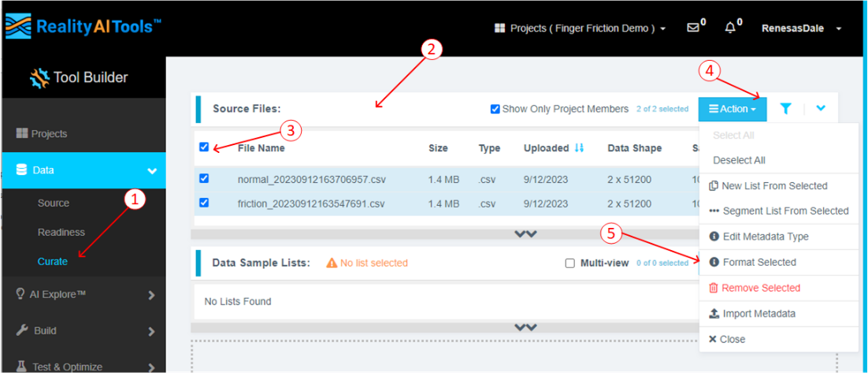The image size is (868, 373).
Task: Click Remove Selected in the menu
Action: (x=760, y=288)
